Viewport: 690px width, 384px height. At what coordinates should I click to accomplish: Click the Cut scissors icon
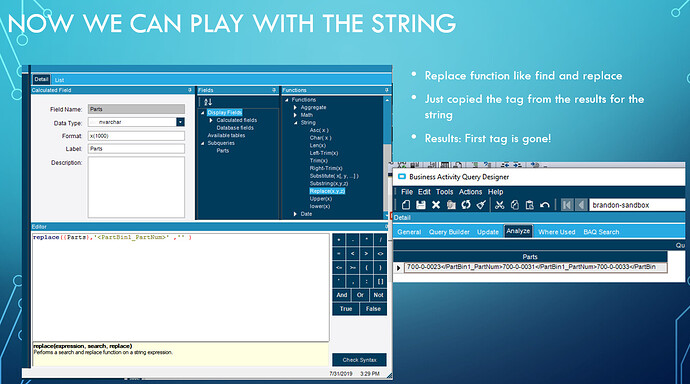(x=499, y=205)
